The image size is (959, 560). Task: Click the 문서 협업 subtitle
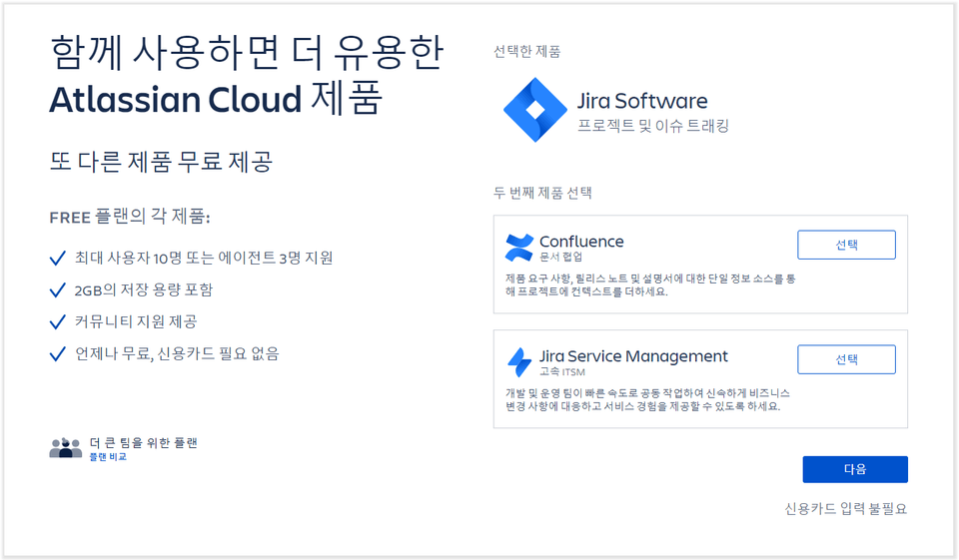[560, 257]
